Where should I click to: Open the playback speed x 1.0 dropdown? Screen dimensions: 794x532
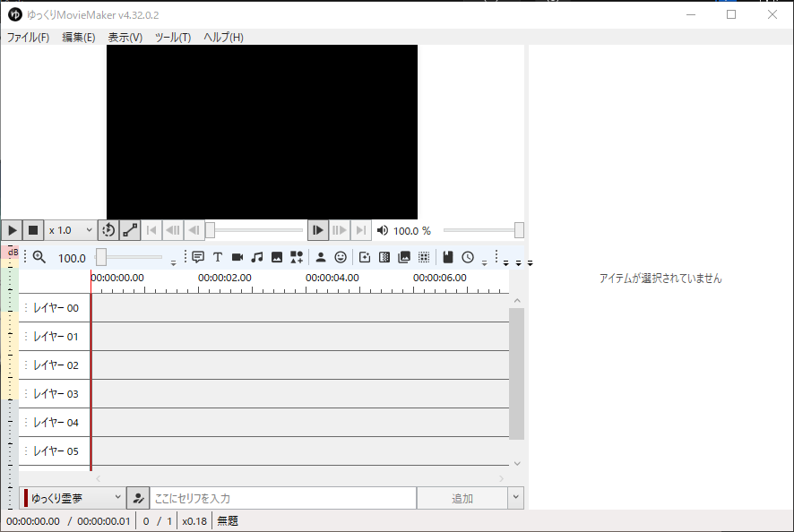point(71,230)
